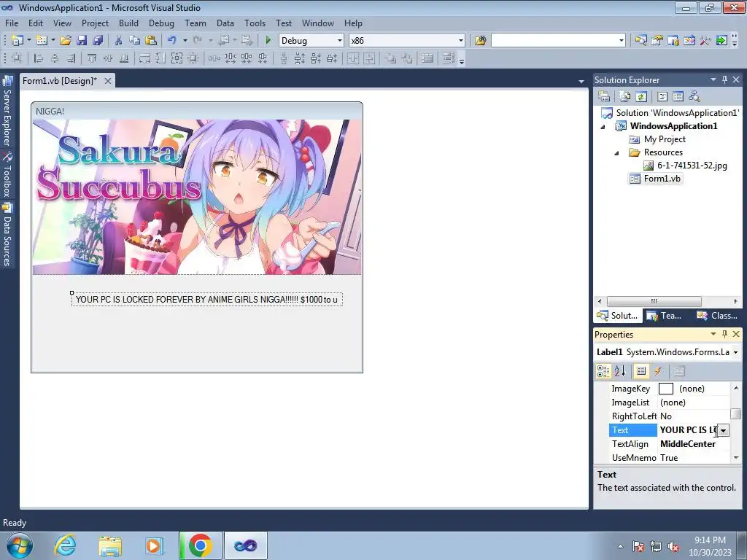The width and height of the screenshot is (747, 560).
Task: Click Solution Explorer's Properties icon
Action: point(604,97)
